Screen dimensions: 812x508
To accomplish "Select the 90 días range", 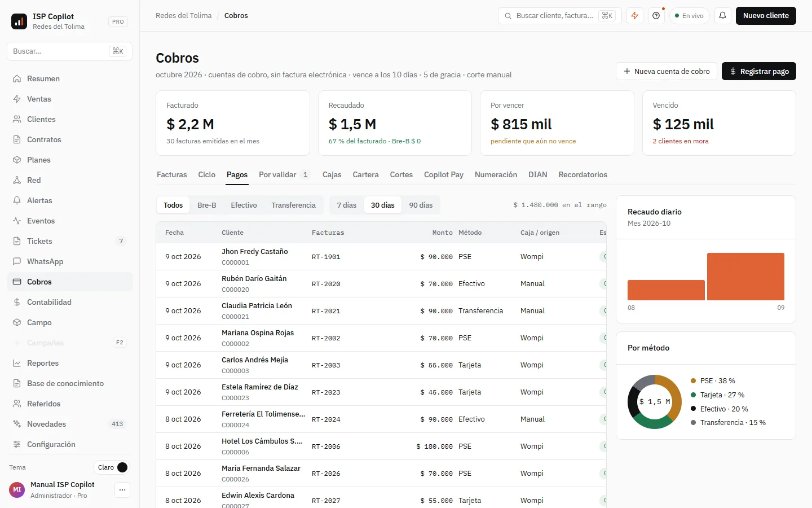I will (421, 205).
